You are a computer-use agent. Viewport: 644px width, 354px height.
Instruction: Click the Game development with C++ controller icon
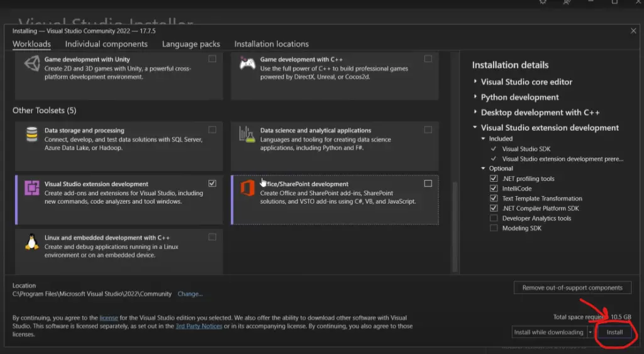(x=247, y=64)
